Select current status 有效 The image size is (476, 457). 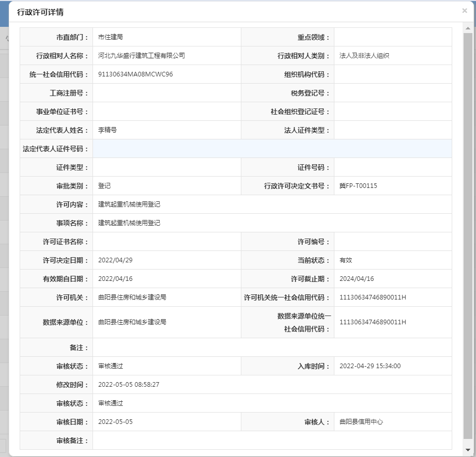point(346,260)
